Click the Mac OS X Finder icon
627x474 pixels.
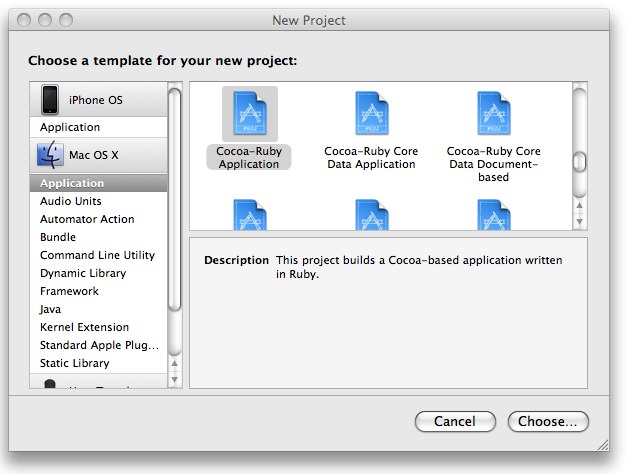click(x=50, y=156)
